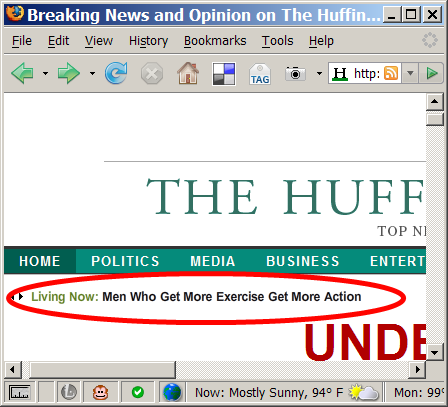Screen dimensions: 448x407
Task: Close the browser window
Action: [432, 15]
